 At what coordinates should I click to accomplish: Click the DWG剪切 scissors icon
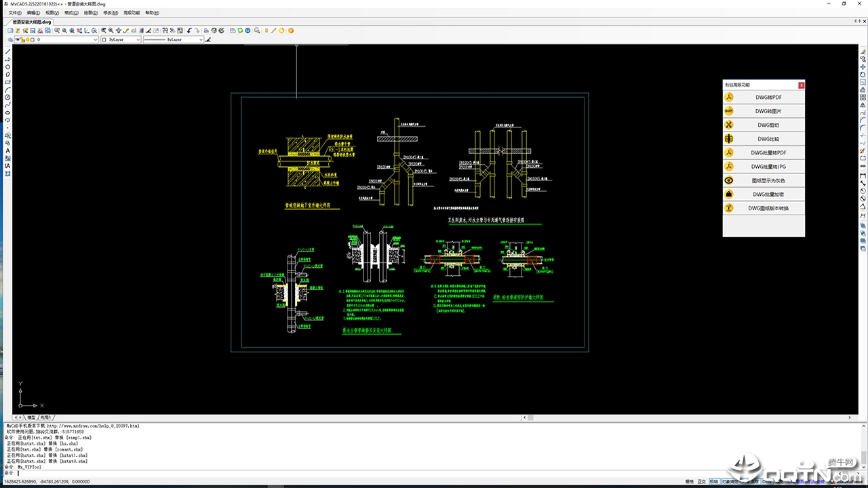tap(729, 125)
